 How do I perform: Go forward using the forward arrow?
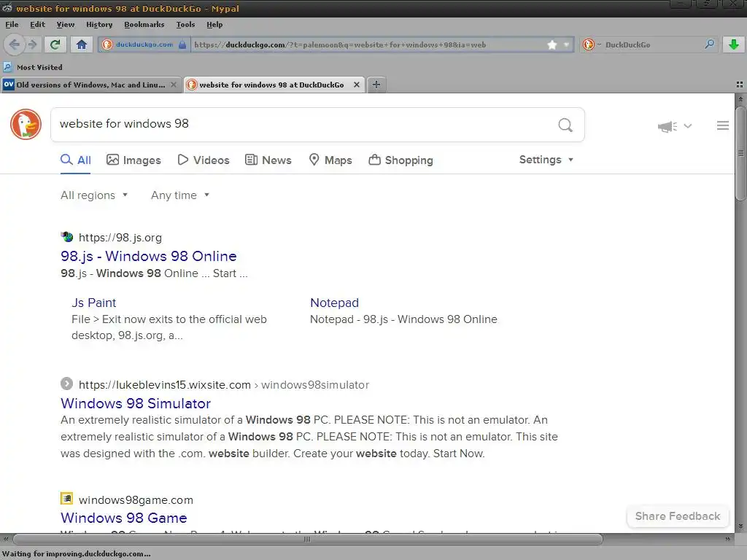point(32,44)
